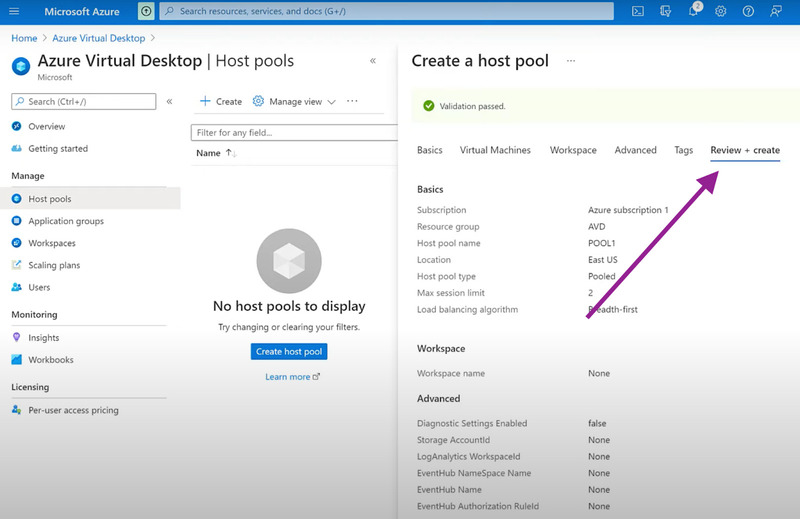
Task: Open the Help question mark icon
Action: pyautogui.click(x=748, y=11)
